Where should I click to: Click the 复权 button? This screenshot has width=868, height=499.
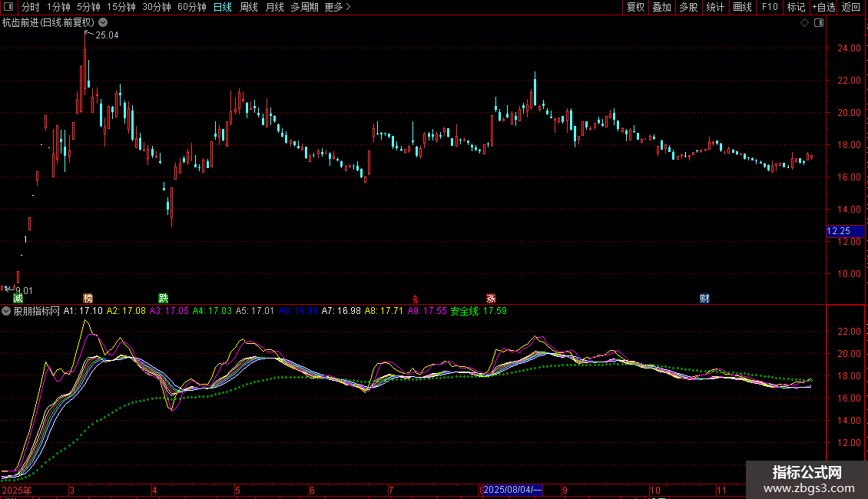click(635, 7)
